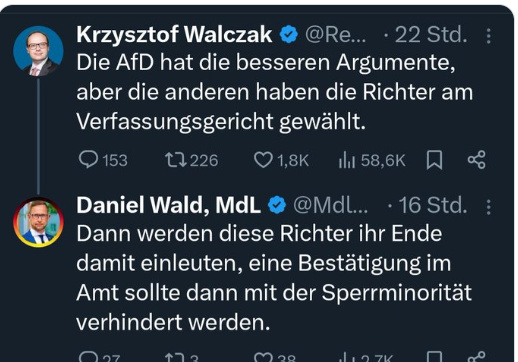Open more options menu on Daniel Wald's tweet
Screen dimensions: 518x362
click(x=488, y=207)
